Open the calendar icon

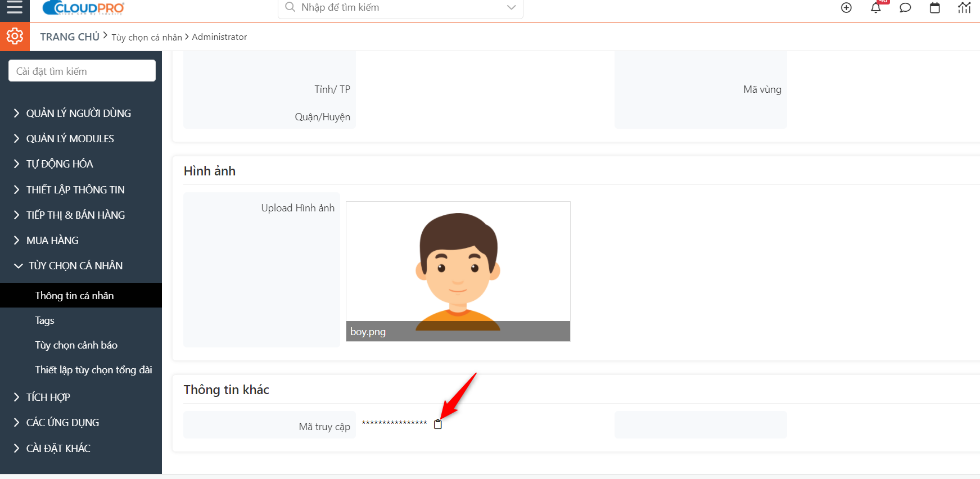[x=934, y=8]
